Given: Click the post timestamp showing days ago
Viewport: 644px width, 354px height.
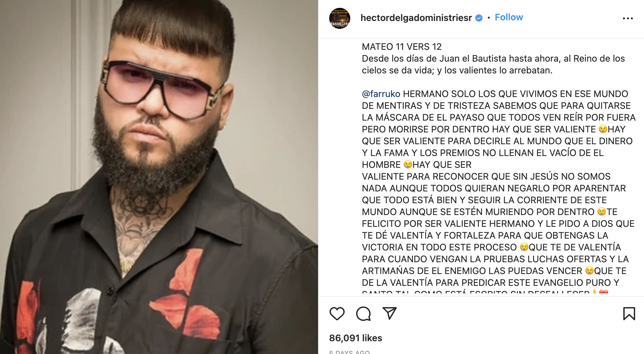Looking at the screenshot, I should [350, 352].
